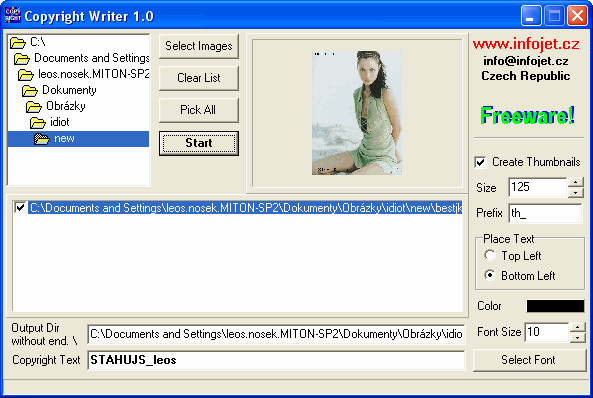The height and width of the screenshot is (398, 593).
Task: Click the leos.nosek.MITON-SP2 folder icon
Action: pos(26,75)
